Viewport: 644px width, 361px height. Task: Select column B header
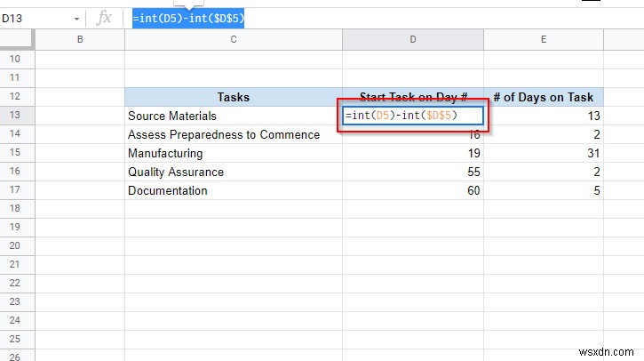(81, 39)
